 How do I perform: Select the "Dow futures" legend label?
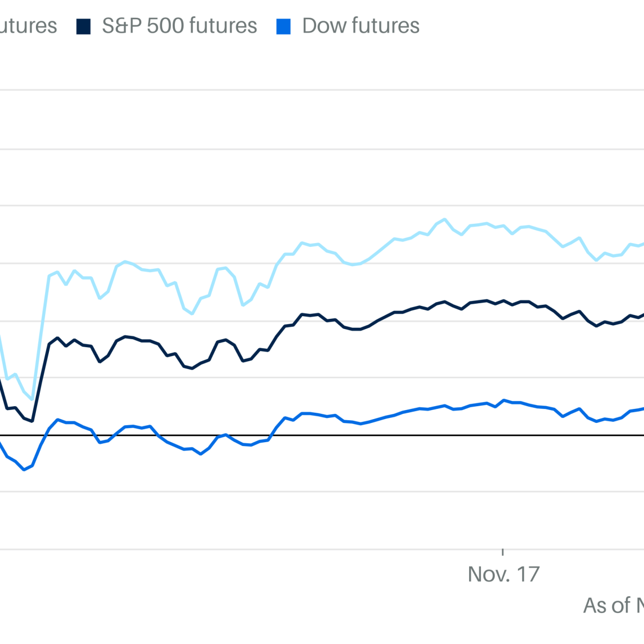click(x=361, y=26)
